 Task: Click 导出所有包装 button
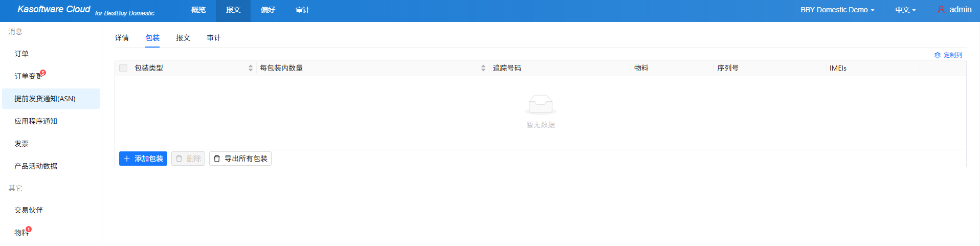(x=240, y=159)
